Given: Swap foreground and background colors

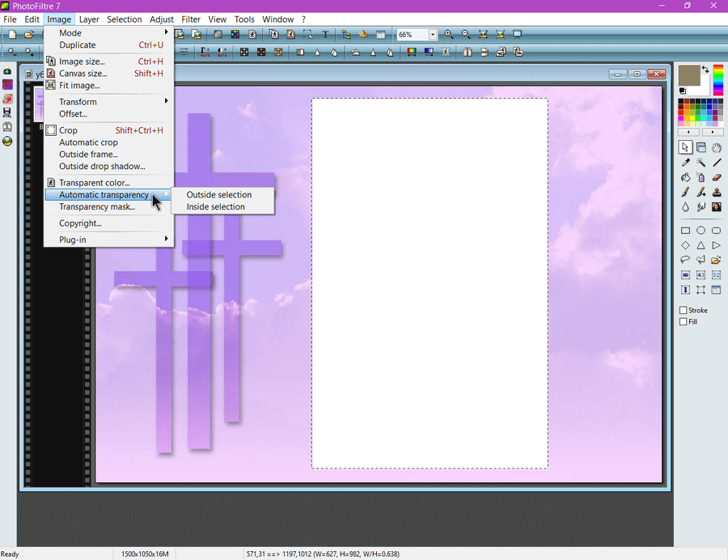Looking at the screenshot, I should [705, 69].
